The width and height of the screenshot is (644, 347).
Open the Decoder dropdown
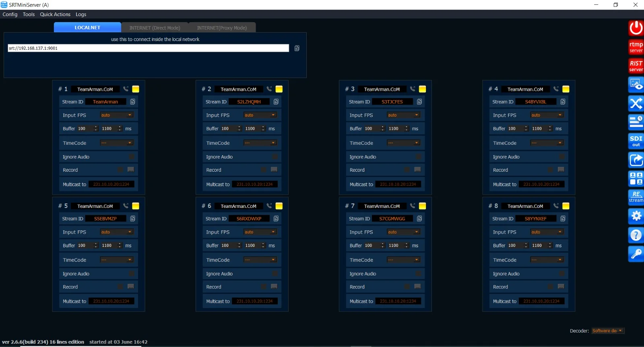pyautogui.click(x=608, y=331)
